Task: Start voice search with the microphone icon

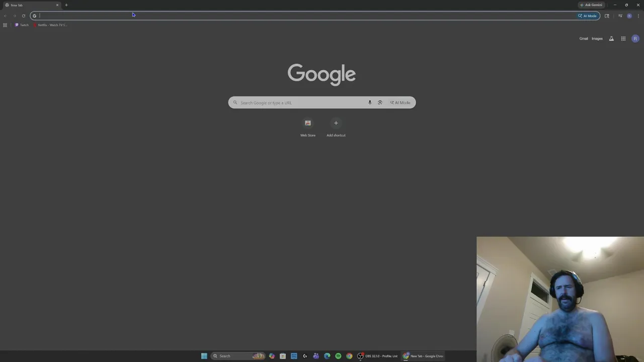Action: [x=370, y=103]
